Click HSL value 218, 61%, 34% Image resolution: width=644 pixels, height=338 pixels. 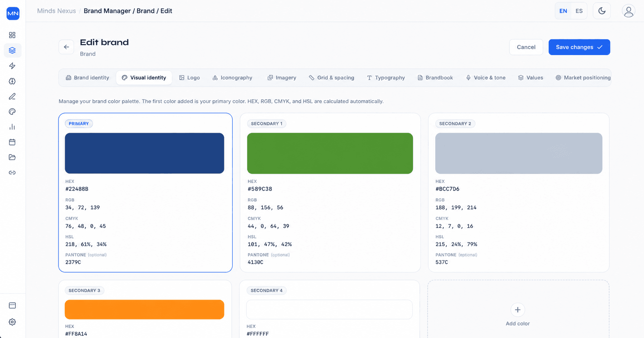(x=86, y=244)
